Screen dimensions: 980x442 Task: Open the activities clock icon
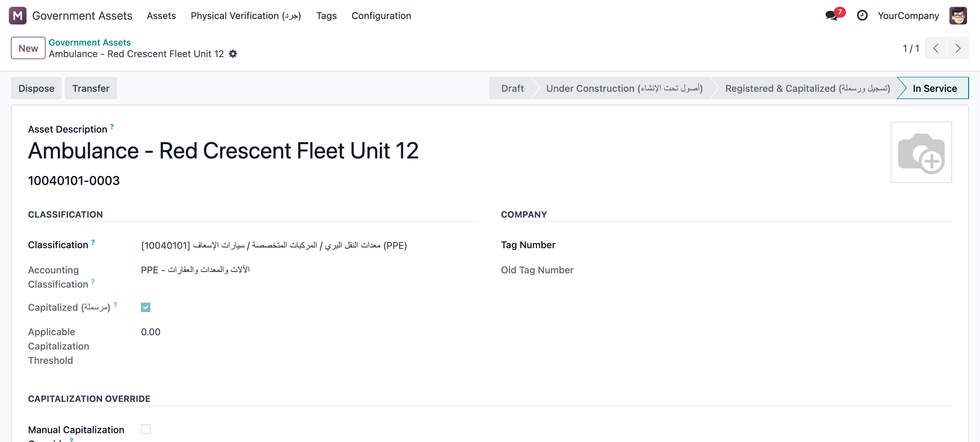pos(862,16)
